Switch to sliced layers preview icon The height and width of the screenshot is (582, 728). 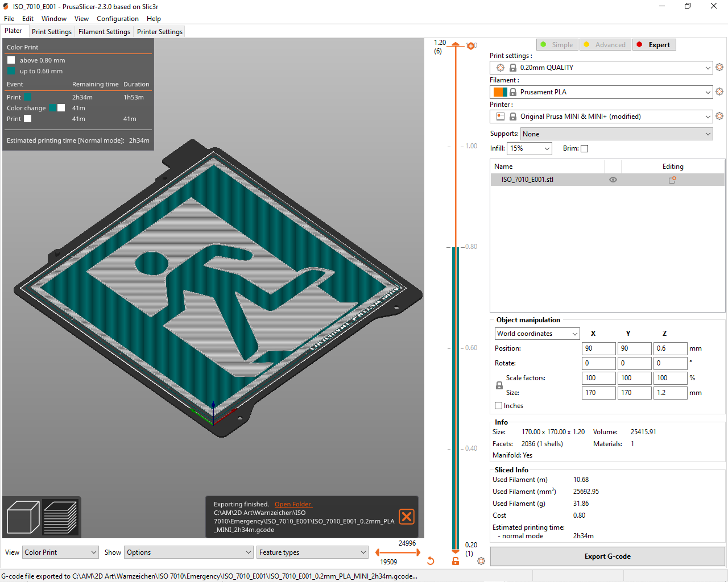pos(60,517)
